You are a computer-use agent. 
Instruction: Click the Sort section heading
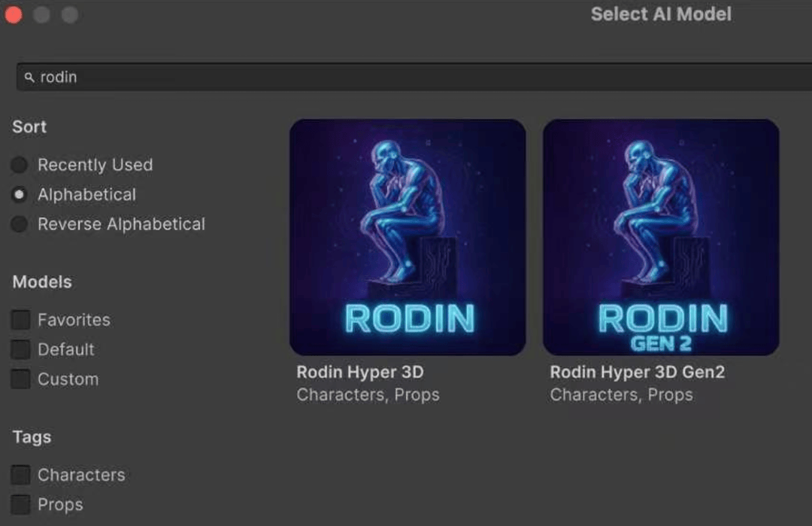29,127
